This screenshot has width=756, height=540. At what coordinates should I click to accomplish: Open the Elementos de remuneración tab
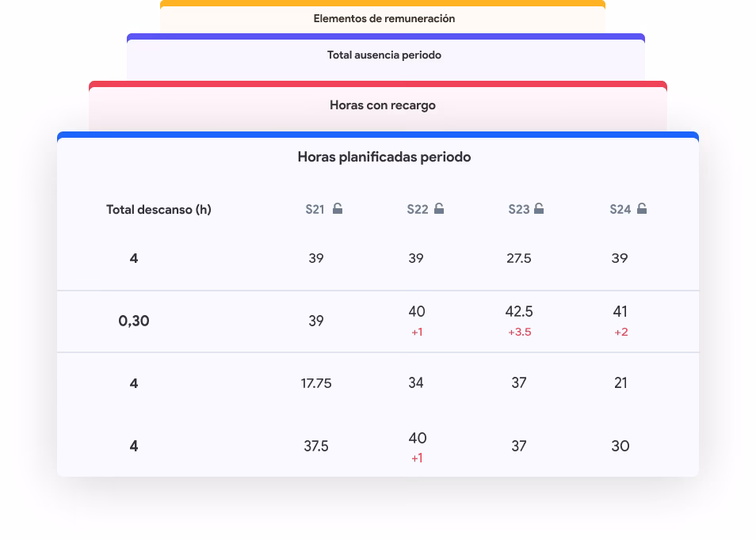tap(384, 18)
